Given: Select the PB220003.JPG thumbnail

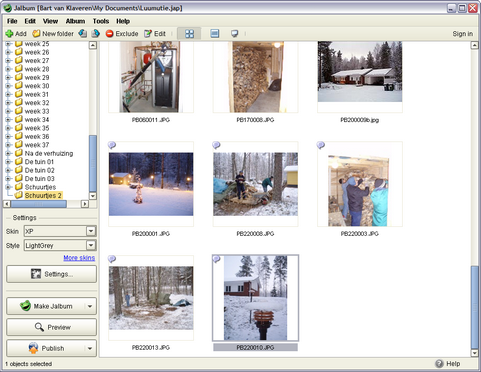Looking at the screenshot, I should tap(360, 184).
